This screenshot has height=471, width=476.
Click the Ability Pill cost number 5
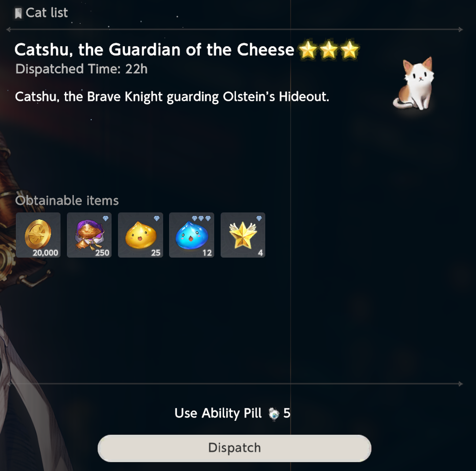[287, 413]
